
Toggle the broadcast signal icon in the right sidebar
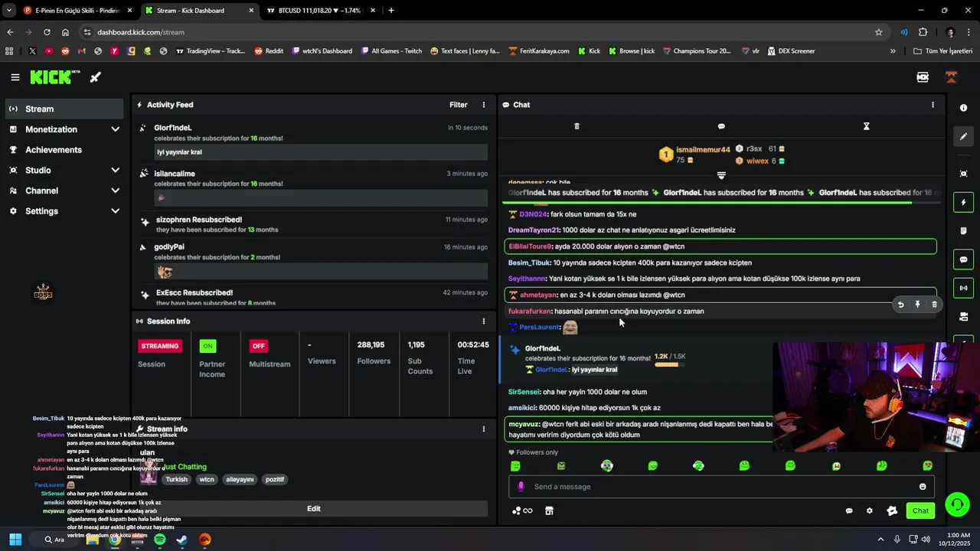pos(963,289)
